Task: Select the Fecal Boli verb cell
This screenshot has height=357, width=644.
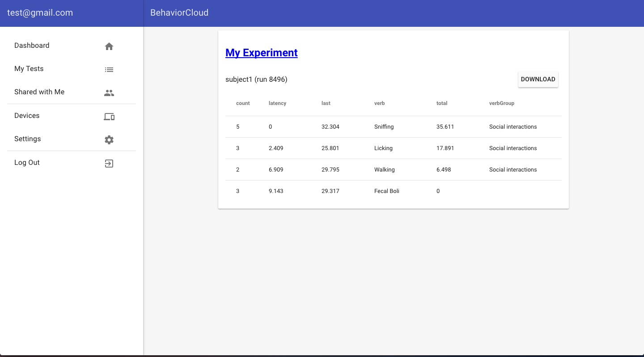Action: (386, 191)
